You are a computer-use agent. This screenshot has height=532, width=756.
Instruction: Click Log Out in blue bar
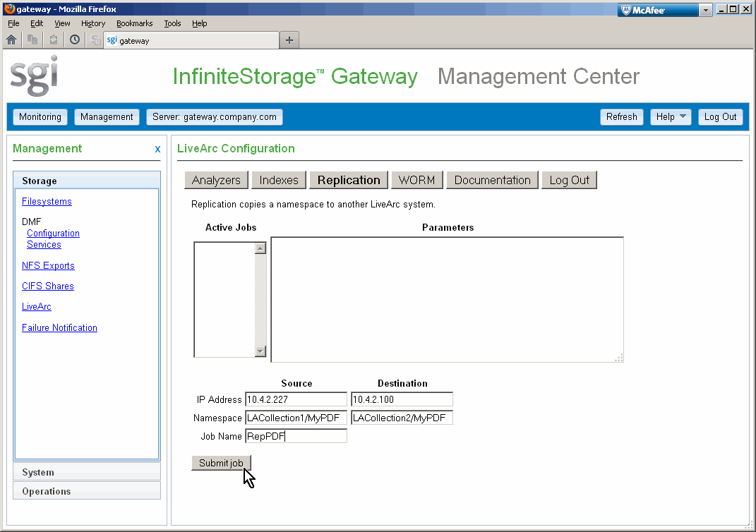tap(720, 116)
